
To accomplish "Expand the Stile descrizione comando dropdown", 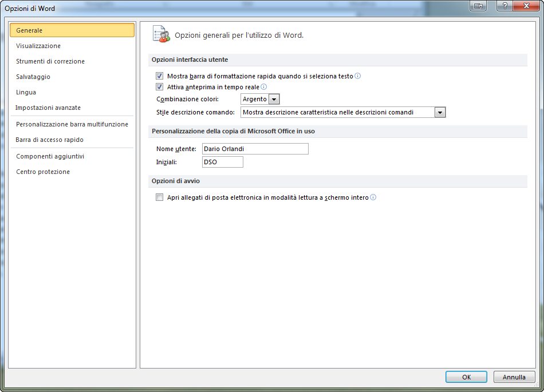I will coord(440,112).
